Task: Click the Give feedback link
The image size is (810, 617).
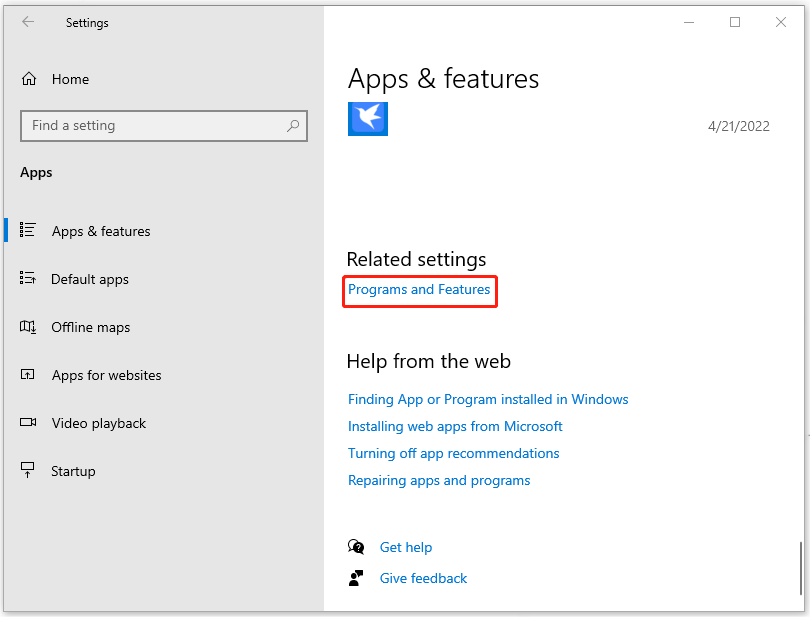Action: tap(423, 578)
